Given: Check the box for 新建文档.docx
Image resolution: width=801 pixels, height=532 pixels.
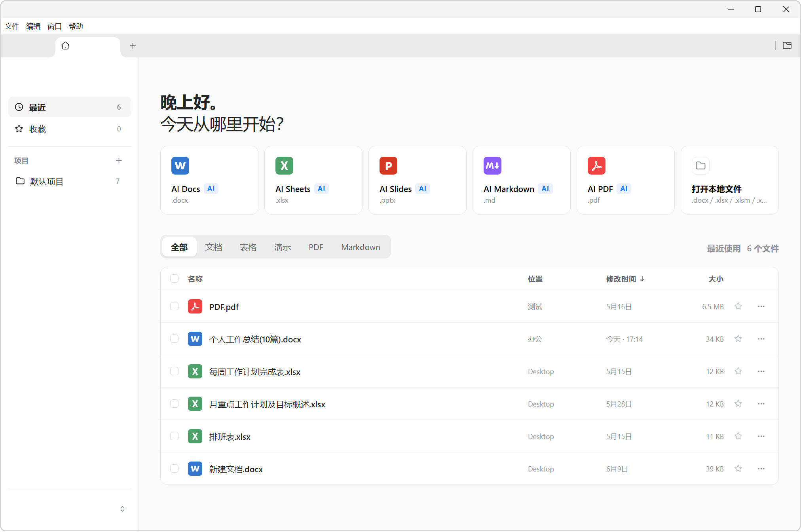Looking at the screenshot, I should [174, 469].
